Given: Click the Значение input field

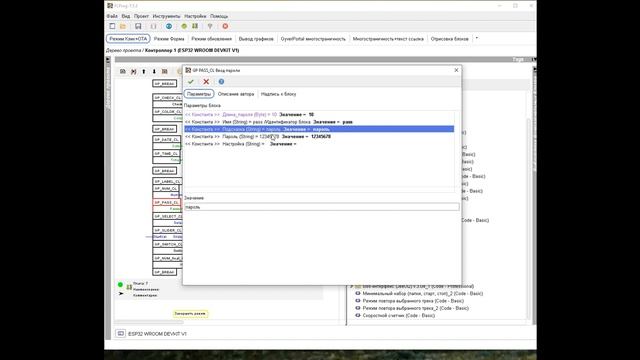Looking at the screenshot, I should [322, 207].
